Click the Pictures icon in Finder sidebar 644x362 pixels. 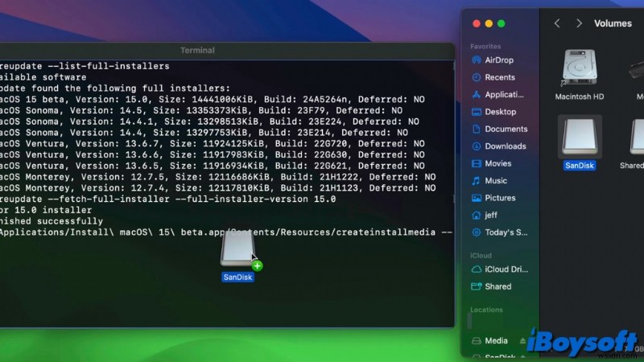point(476,198)
